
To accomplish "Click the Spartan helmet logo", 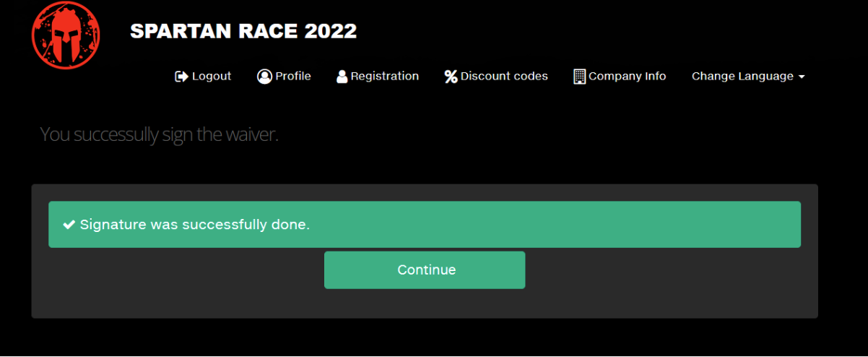I will click(x=66, y=35).
